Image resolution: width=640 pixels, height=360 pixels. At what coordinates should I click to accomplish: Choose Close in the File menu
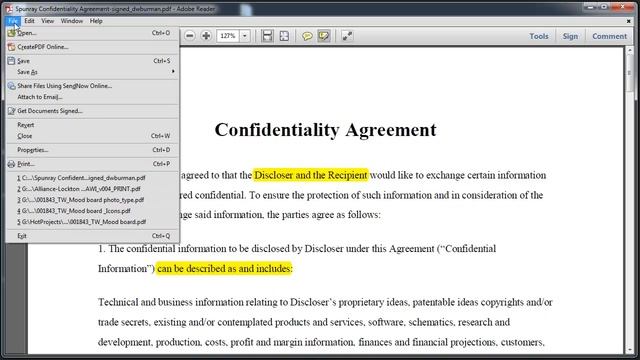92,136
